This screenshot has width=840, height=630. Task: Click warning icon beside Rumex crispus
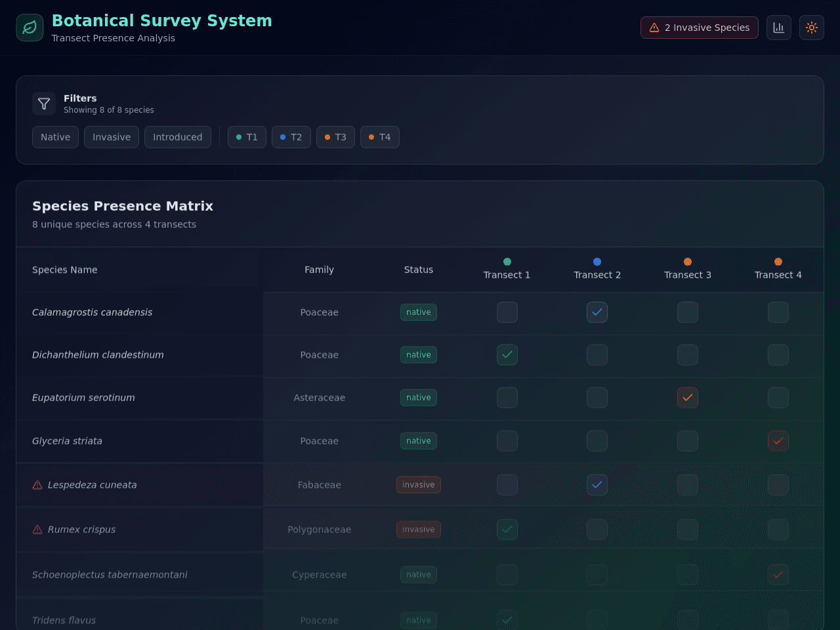pyautogui.click(x=37, y=530)
